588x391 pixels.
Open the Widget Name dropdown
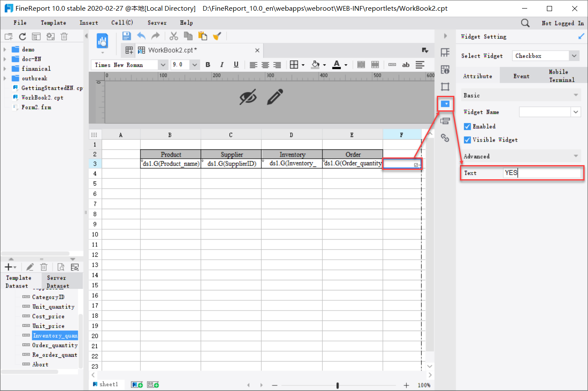point(576,112)
